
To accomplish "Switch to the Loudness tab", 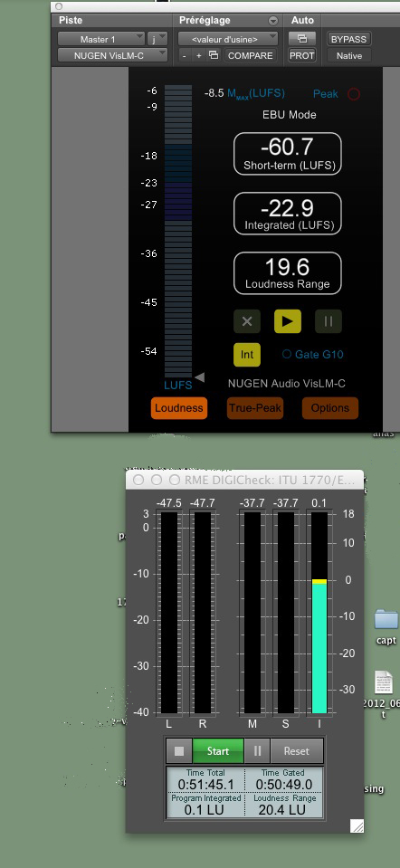I will pos(179,408).
